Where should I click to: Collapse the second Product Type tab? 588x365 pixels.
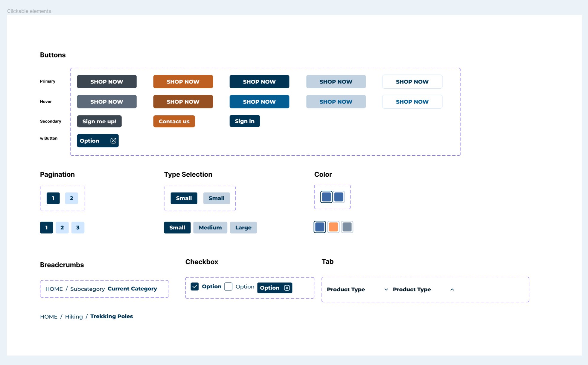pyautogui.click(x=424, y=290)
